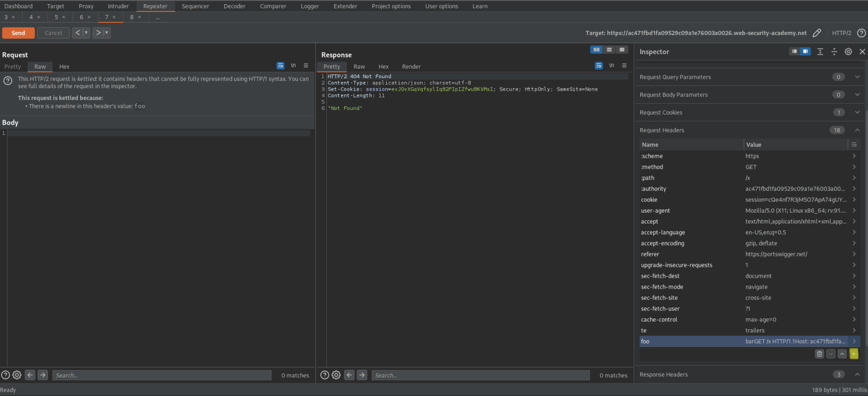
Task: Add a new request header
Action: click(854, 354)
